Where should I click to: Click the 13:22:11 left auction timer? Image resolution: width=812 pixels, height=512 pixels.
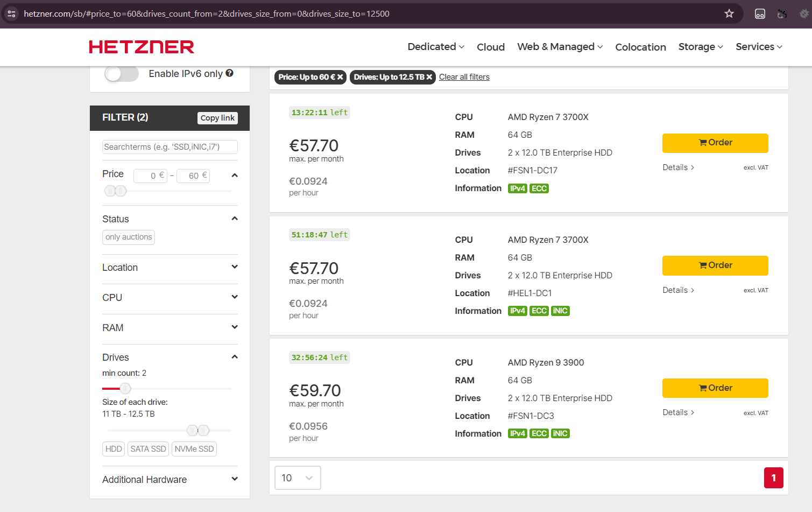[320, 113]
